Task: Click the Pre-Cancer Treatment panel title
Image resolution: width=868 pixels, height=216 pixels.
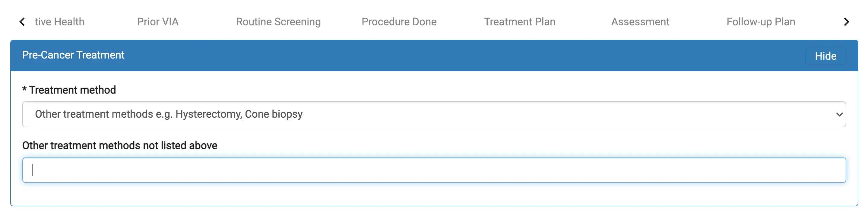Action: click(x=73, y=55)
